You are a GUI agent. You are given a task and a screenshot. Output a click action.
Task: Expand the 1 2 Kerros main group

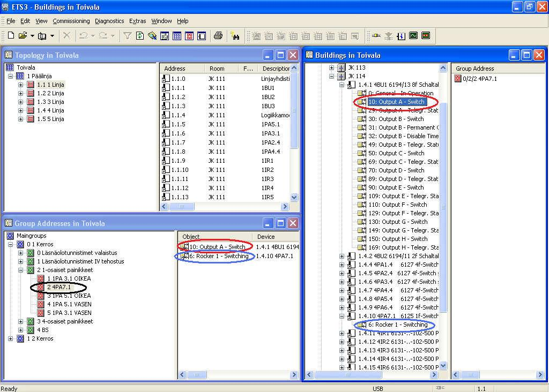pos(11,338)
